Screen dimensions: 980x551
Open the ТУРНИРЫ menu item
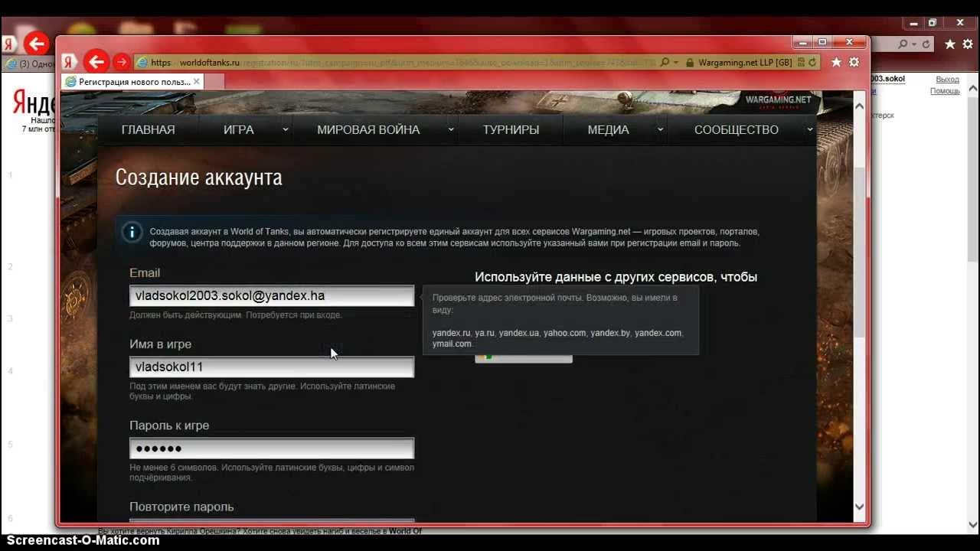pyautogui.click(x=511, y=130)
